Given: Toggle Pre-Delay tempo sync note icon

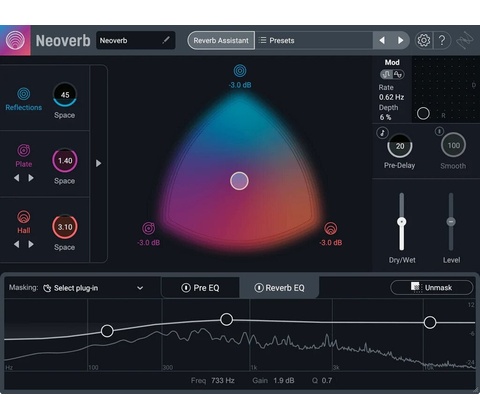Looking at the screenshot, I should [x=382, y=133].
